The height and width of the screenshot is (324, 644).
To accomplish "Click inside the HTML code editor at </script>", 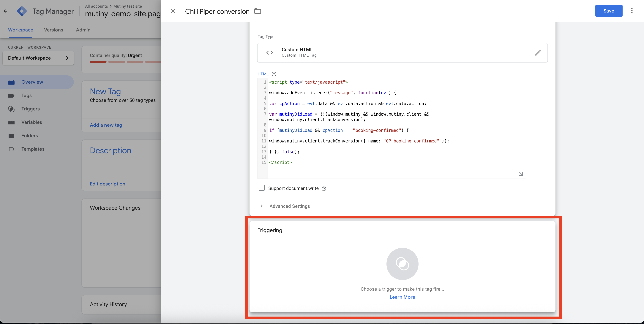I will [280, 162].
